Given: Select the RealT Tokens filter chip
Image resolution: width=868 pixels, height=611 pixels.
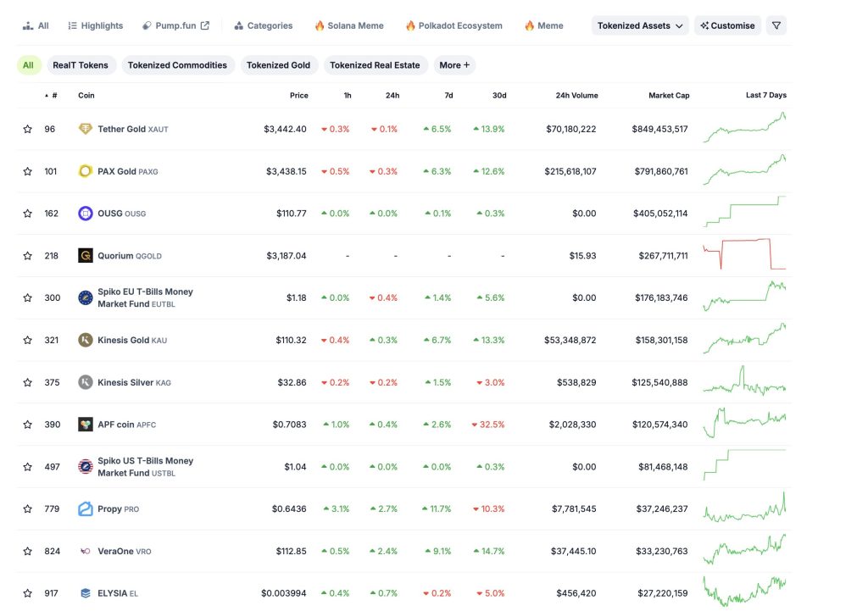Looking at the screenshot, I should coord(81,64).
